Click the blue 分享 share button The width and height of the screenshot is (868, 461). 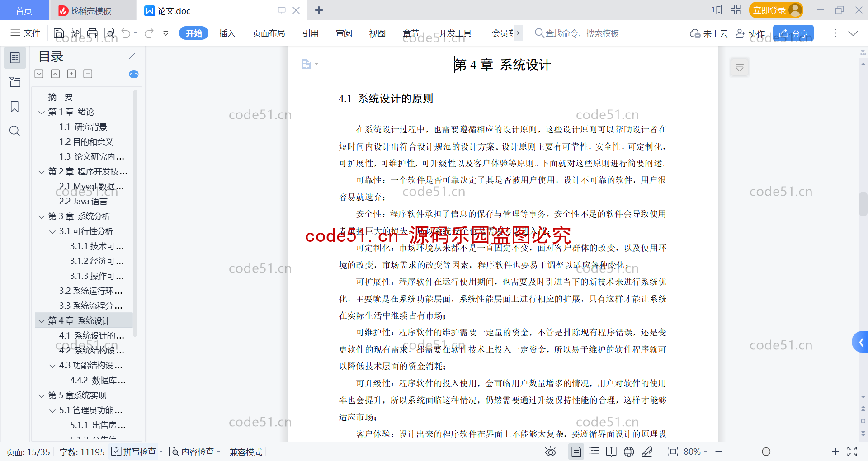pos(793,33)
